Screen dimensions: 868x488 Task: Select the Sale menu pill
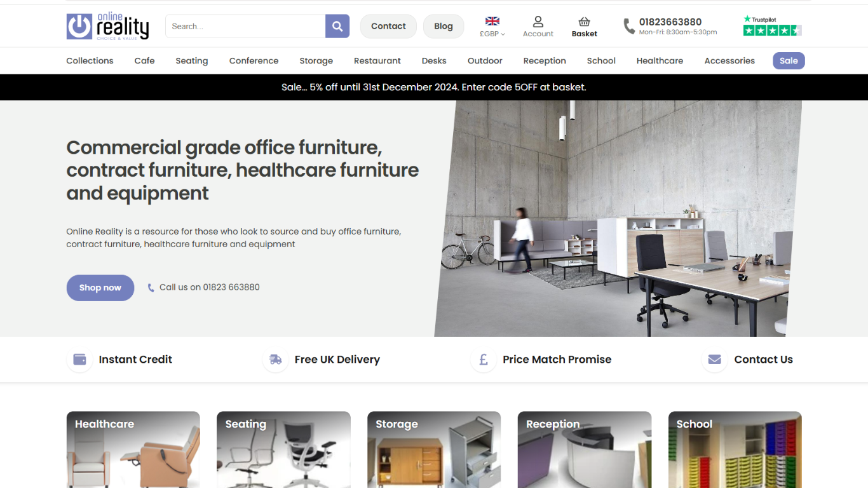[789, 61]
